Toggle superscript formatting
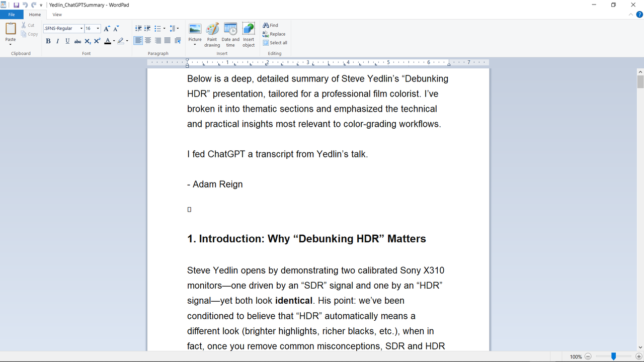Viewport: 644px width, 362px height. pyautogui.click(x=97, y=41)
